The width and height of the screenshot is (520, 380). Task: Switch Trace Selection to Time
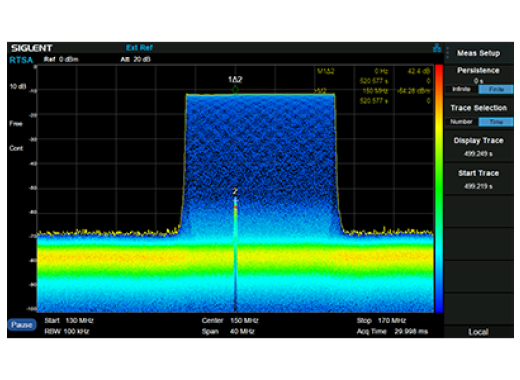[x=496, y=122]
